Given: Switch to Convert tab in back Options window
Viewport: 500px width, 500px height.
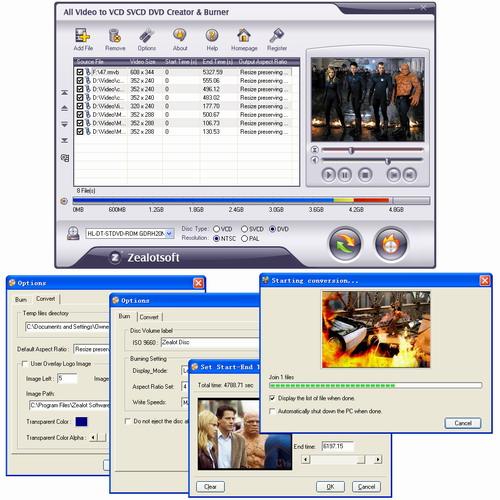Looking at the screenshot, I should pyautogui.click(x=46, y=299).
